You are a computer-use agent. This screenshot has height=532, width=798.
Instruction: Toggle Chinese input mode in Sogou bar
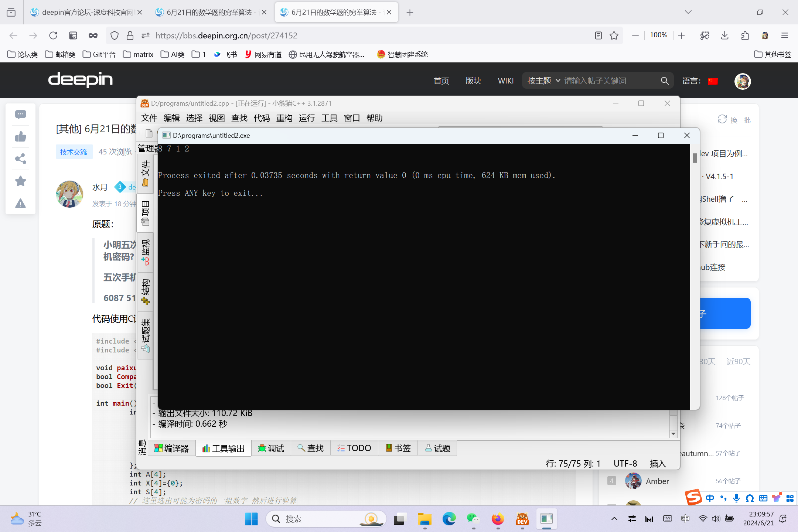pyautogui.click(x=710, y=498)
